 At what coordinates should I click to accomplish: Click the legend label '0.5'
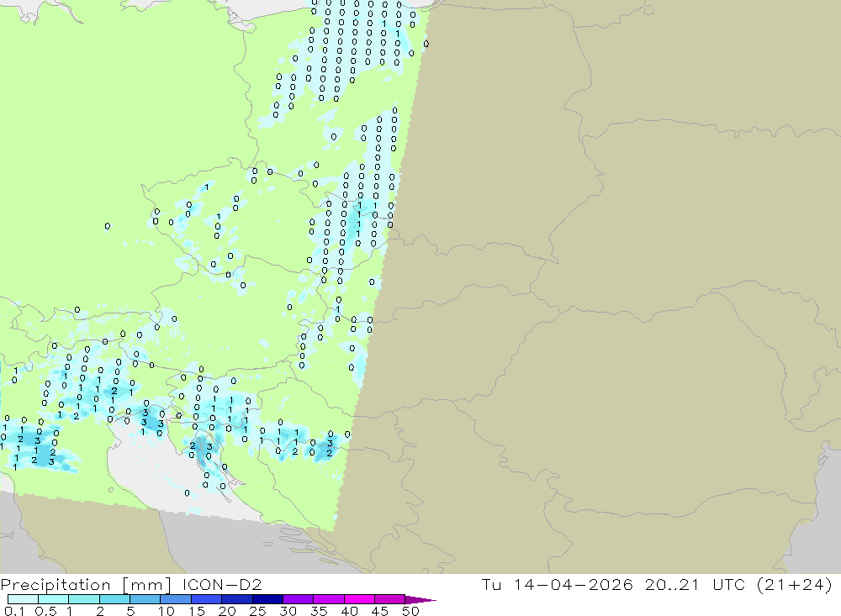[x=45, y=611]
